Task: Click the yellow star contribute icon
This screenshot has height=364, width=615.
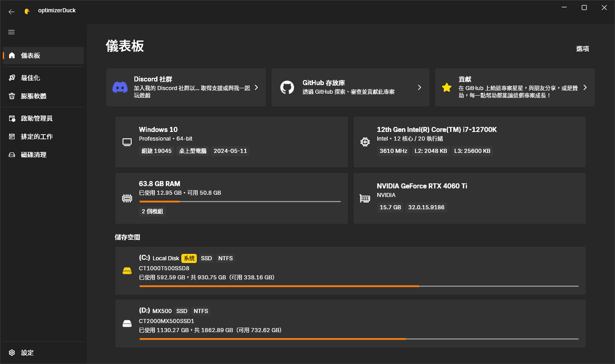Action: 446,87
